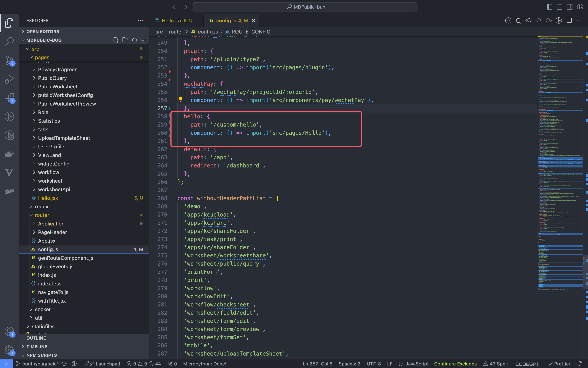
Task: Click Ln 257, Col 5 indicator
Action: 317,364
